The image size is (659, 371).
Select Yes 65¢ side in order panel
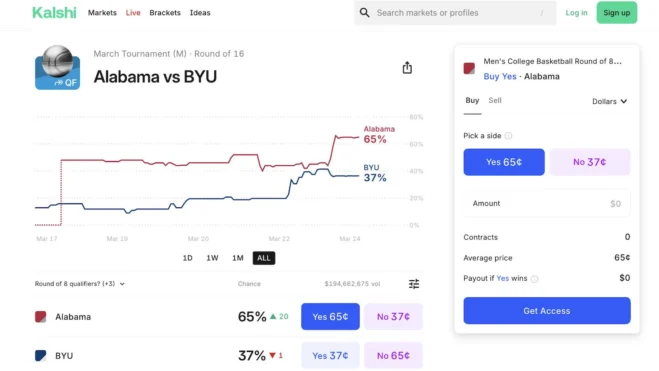pos(504,162)
